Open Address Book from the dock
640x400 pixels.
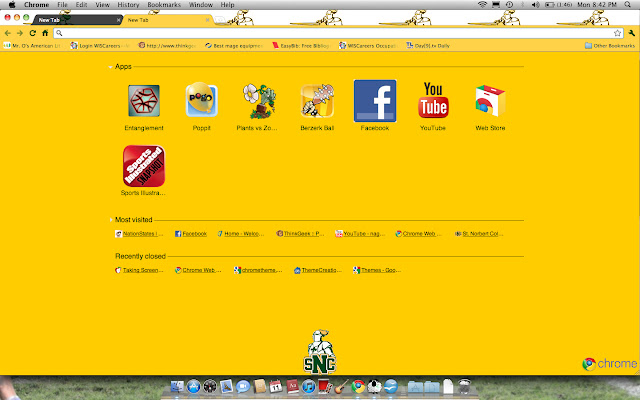(259, 386)
